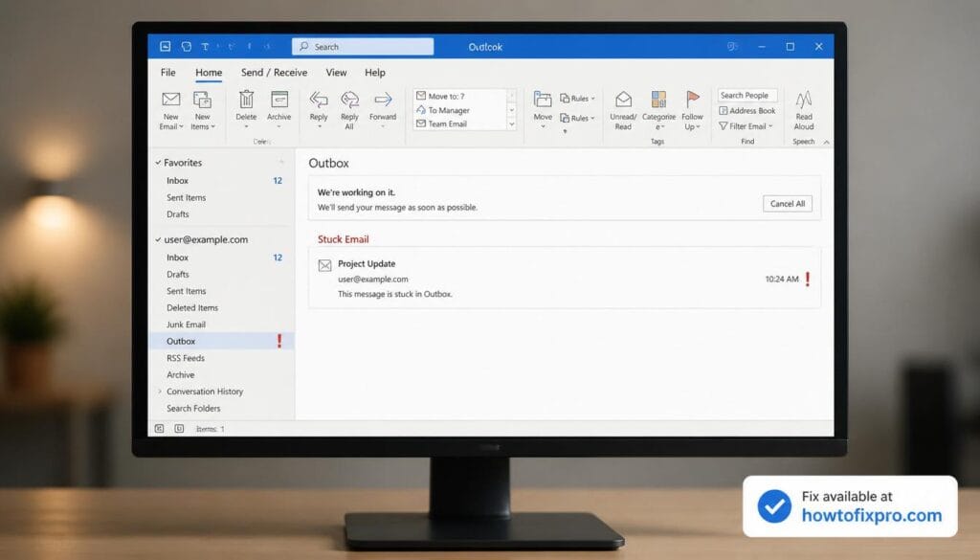
Task: Open the Help tab
Action: point(375,73)
